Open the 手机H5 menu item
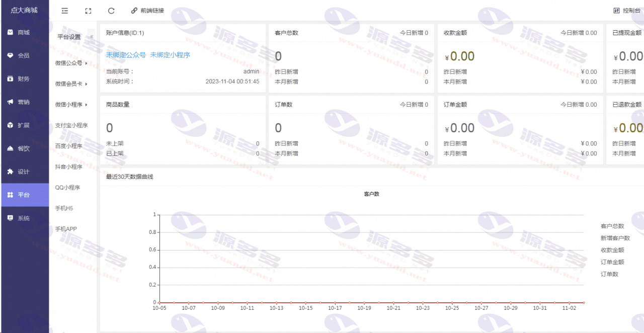The width and height of the screenshot is (644, 333). point(64,208)
